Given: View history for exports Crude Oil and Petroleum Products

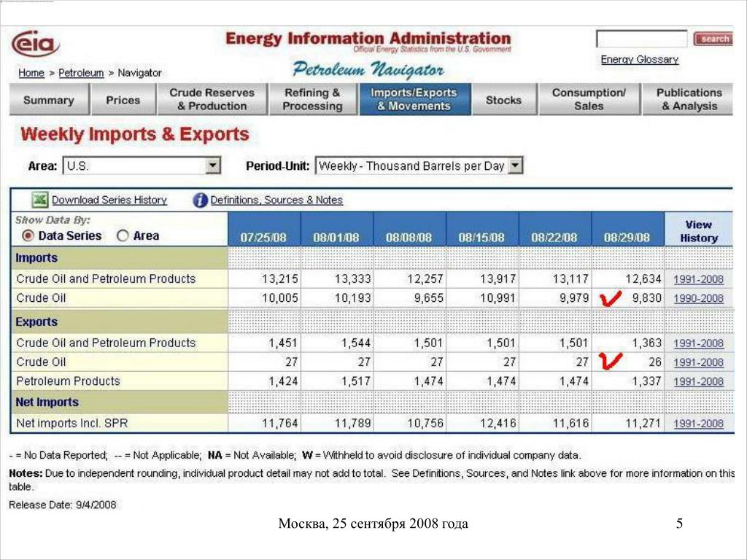Looking at the screenshot, I should click(698, 343).
